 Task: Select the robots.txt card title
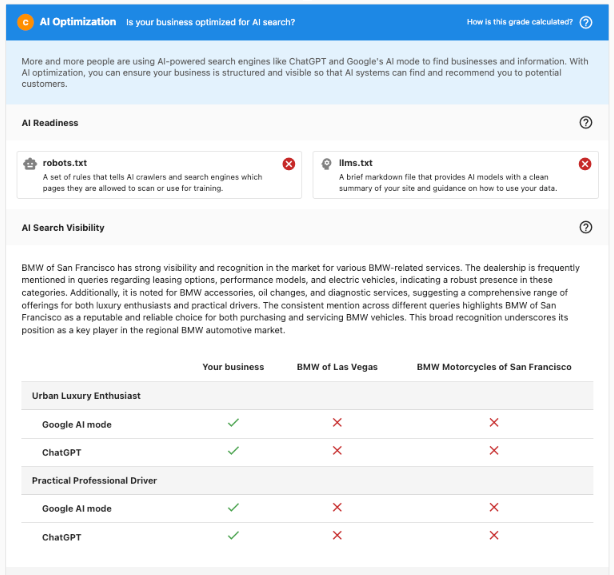pos(65,163)
